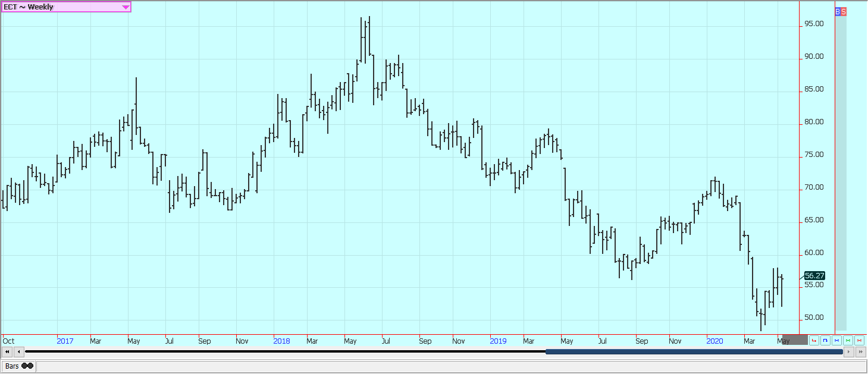Click the 55.00 price axis label
868x374 pixels.
814,285
